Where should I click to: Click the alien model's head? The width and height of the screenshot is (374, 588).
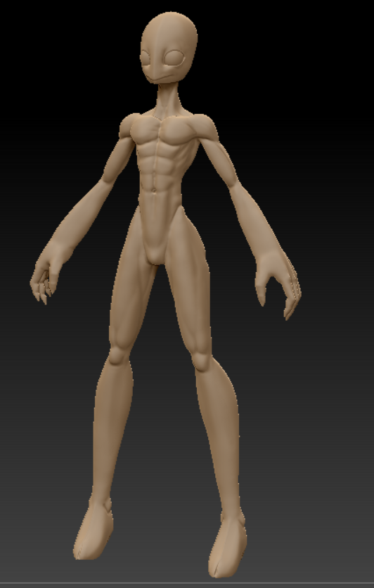click(x=169, y=47)
